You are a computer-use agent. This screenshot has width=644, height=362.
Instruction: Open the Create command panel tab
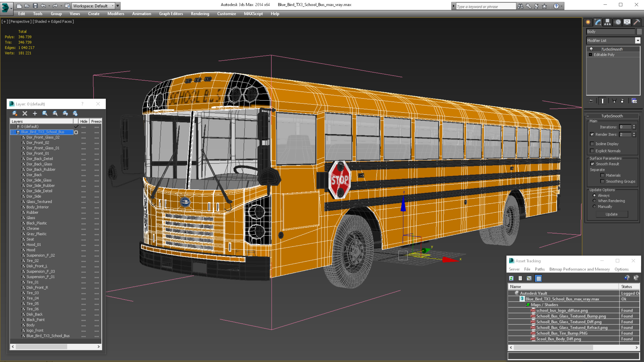[588, 22]
